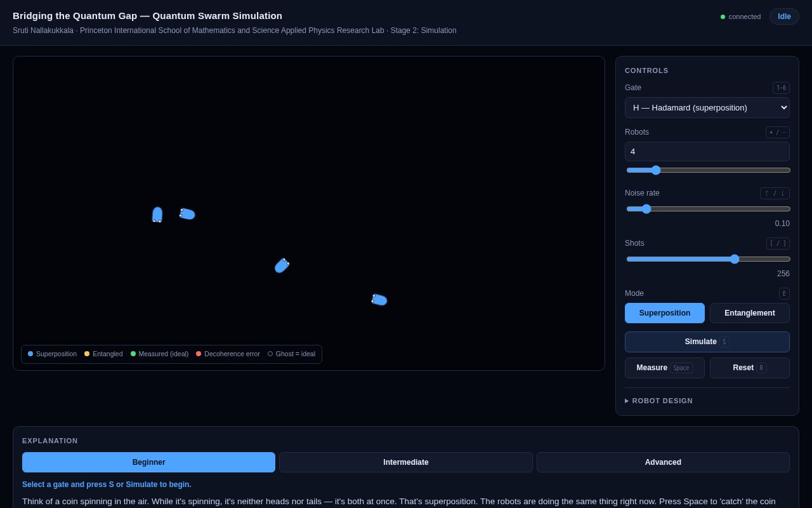Adjust the Noise rate slider
Screen dimensions: 812x508
tap(707, 209)
